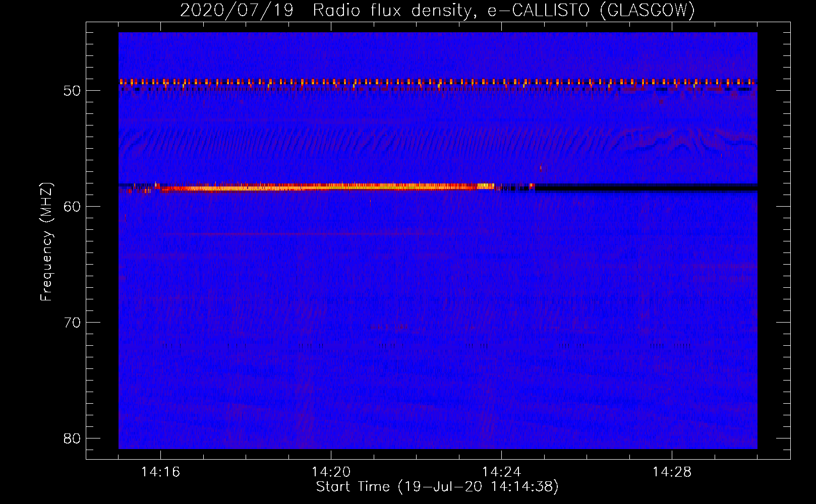
Task: Click the time tick label "14:24"
Action: pos(501,472)
